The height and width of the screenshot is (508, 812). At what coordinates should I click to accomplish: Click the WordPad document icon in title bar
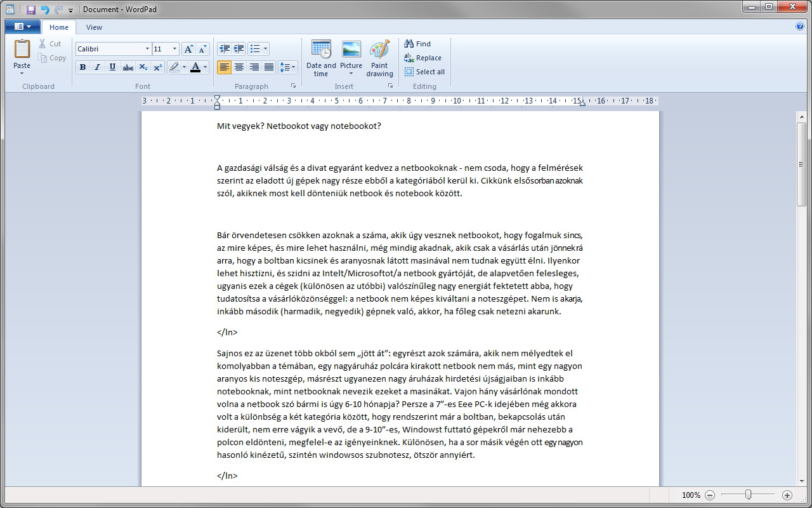tap(10, 10)
